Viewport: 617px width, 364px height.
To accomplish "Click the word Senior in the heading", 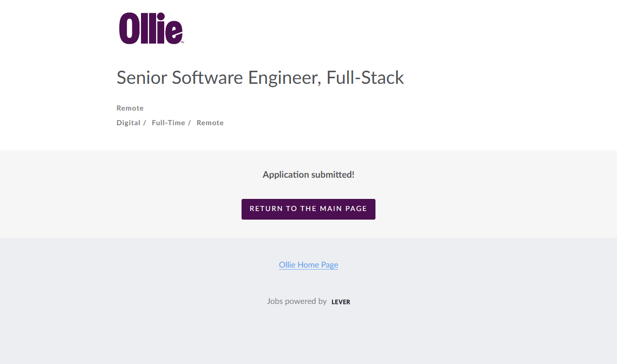I will point(142,78).
